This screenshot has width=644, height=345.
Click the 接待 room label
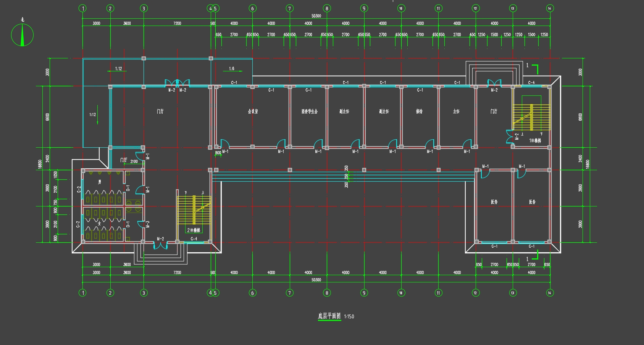(x=419, y=111)
